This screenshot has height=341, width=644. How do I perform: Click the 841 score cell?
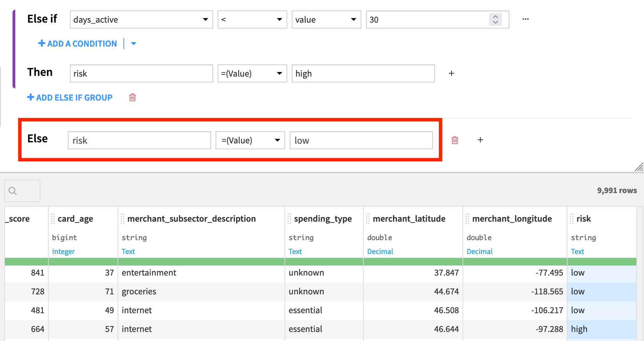click(26, 273)
